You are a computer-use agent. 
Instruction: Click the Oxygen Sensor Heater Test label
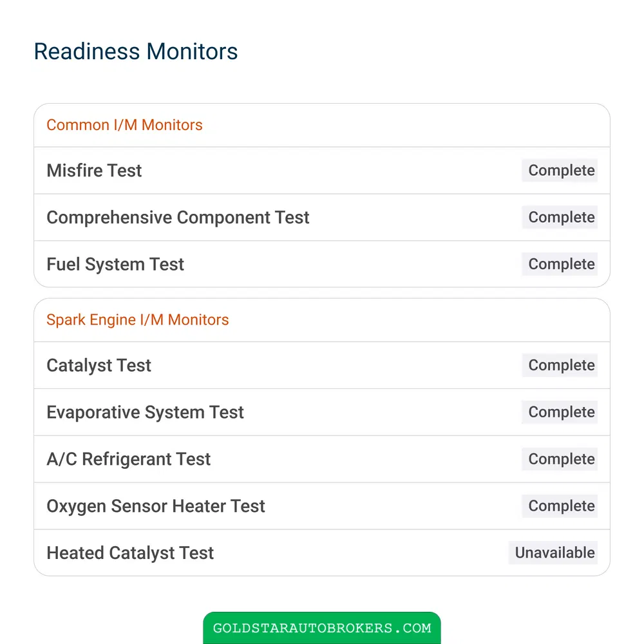(156, 506)
